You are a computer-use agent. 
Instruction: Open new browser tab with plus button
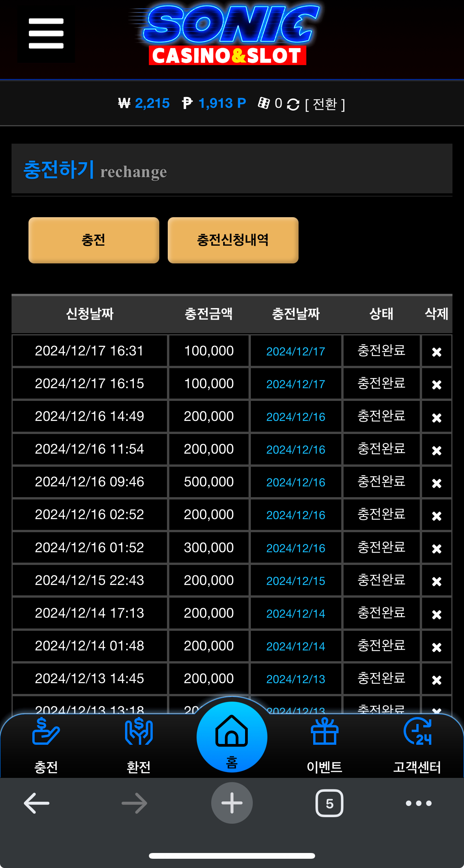pos(232,803)
